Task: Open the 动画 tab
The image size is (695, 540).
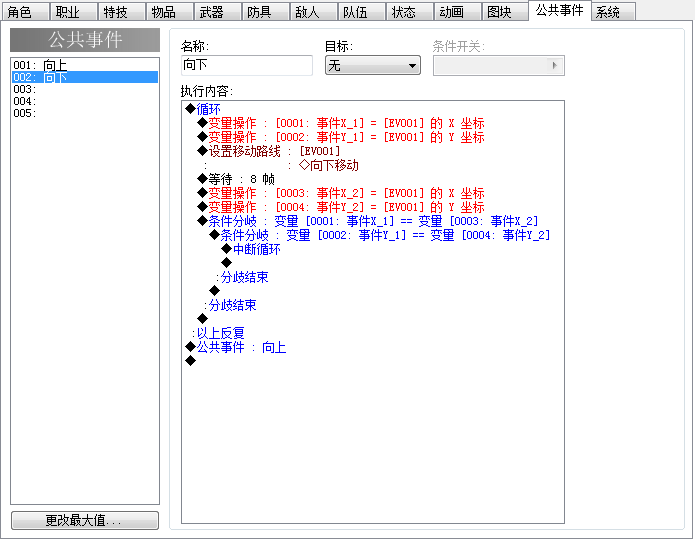Action: (x=456, y=12)
